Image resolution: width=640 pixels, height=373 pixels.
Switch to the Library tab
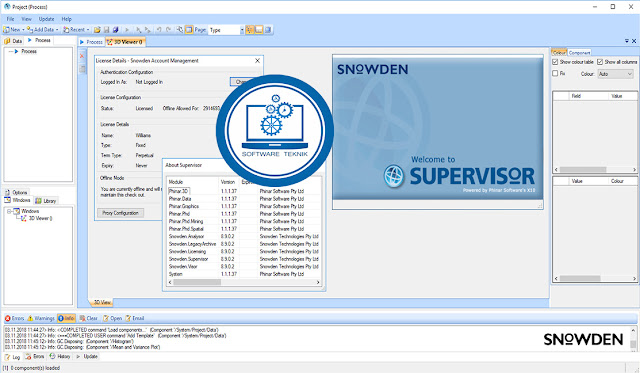[x=46, y=201]
